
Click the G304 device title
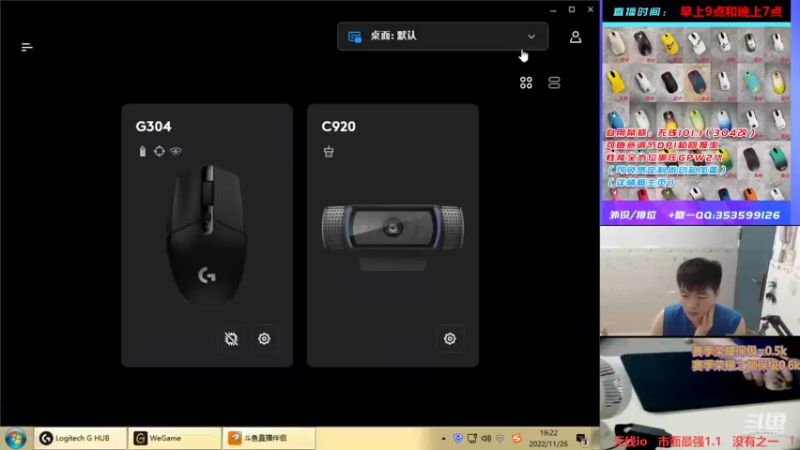point(154,127)
